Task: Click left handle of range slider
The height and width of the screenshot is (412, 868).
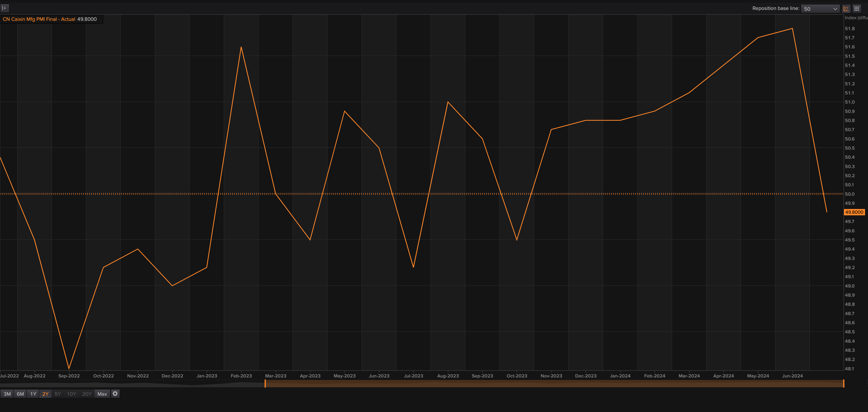Action: (265, 383)
